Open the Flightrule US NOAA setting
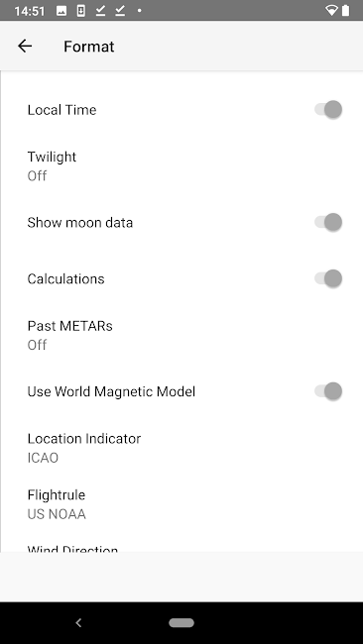Image resolution: width=363 pixels, height=644 pixels. point(181,504)
